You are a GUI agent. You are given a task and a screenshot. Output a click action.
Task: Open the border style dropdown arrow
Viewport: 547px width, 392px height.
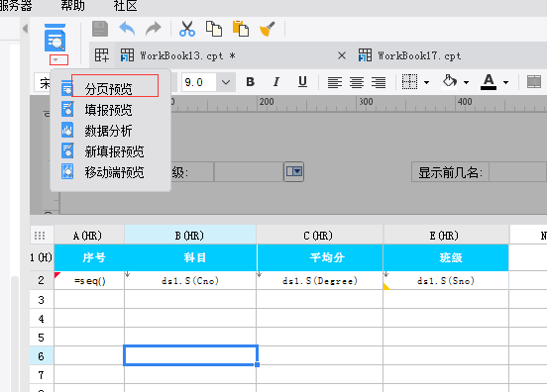click(427, 82)
